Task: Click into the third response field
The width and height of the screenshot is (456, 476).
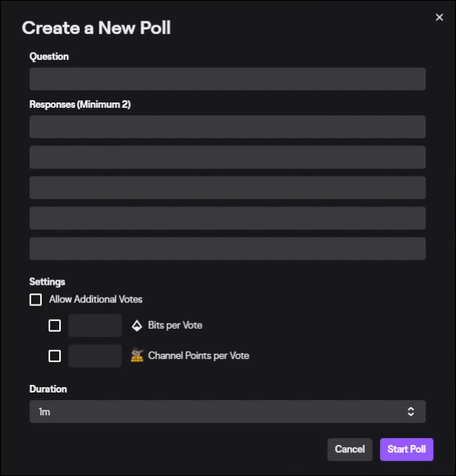Action: click(x=227, y=188)
